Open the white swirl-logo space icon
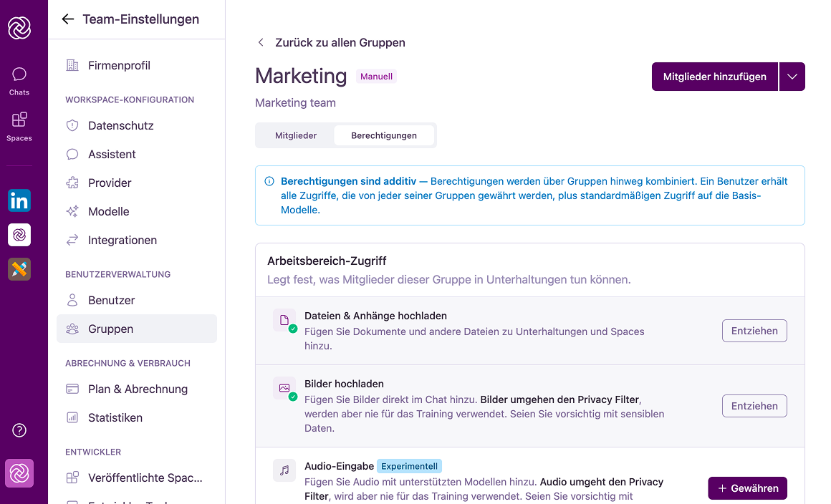The width and height of the screenshot is (831, 504). [x=19, y=235]
